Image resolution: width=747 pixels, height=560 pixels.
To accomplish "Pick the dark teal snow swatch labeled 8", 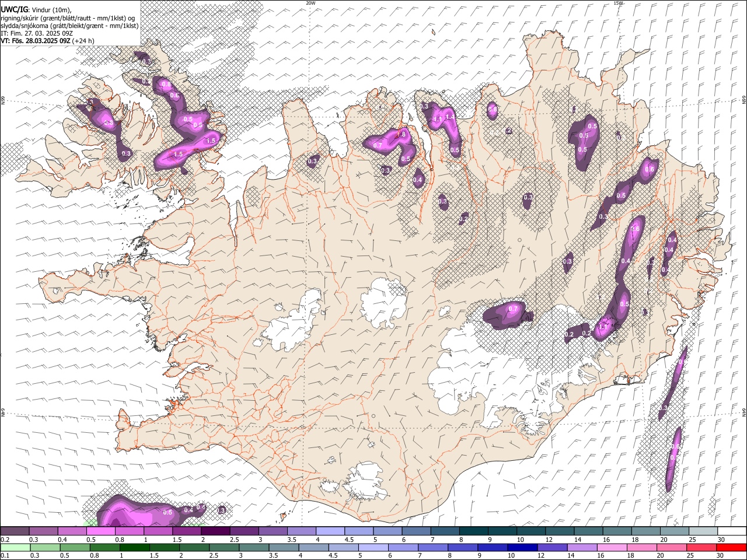I will point(473,531).
